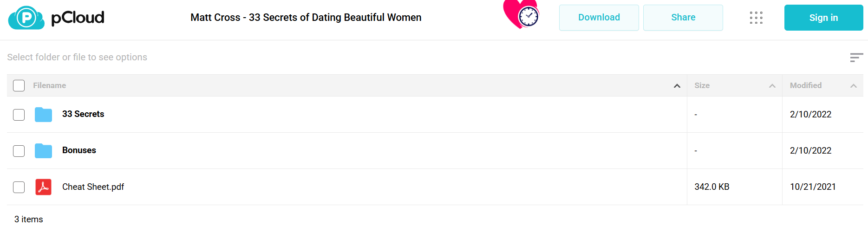Tick the checkbox next to Cheat Sheet.pdf
This screenshot has width=868, height=226.
19,187
